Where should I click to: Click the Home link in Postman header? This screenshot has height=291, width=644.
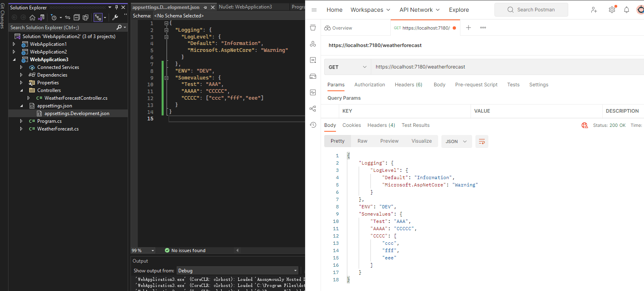[x=334, y=10]
